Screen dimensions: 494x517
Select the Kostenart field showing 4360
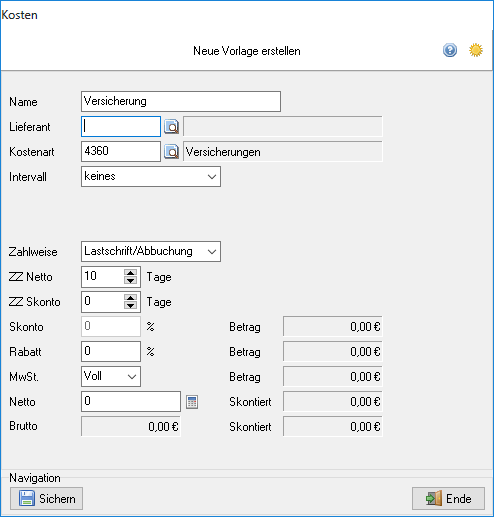point(121,151)
